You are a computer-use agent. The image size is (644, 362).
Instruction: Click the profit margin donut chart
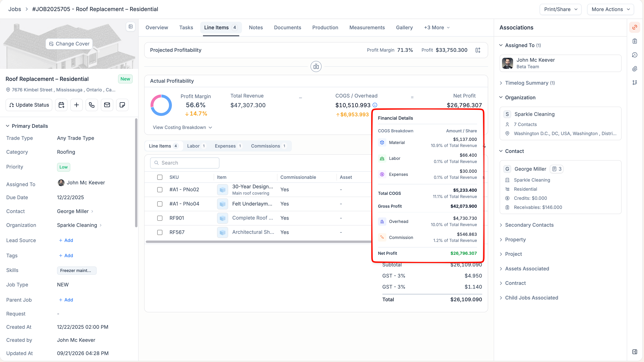[x=161, y=105]
